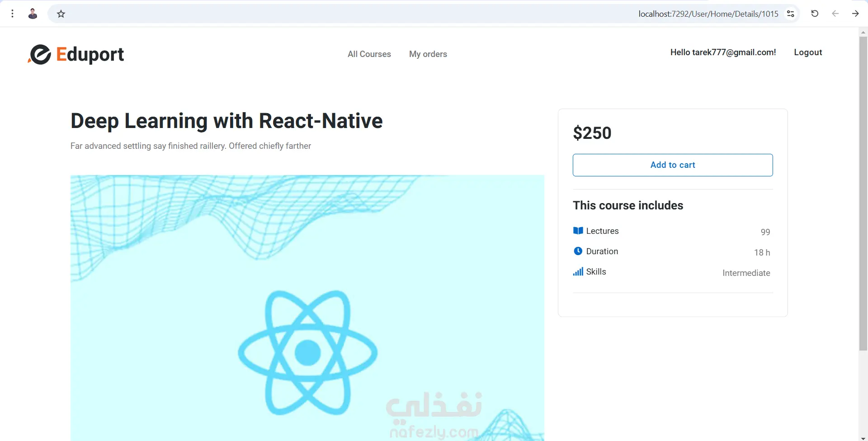The height and width of the screenshot is (441, 868).
Task: Click the Skills bar-chart icon
Action: (578, 271)
